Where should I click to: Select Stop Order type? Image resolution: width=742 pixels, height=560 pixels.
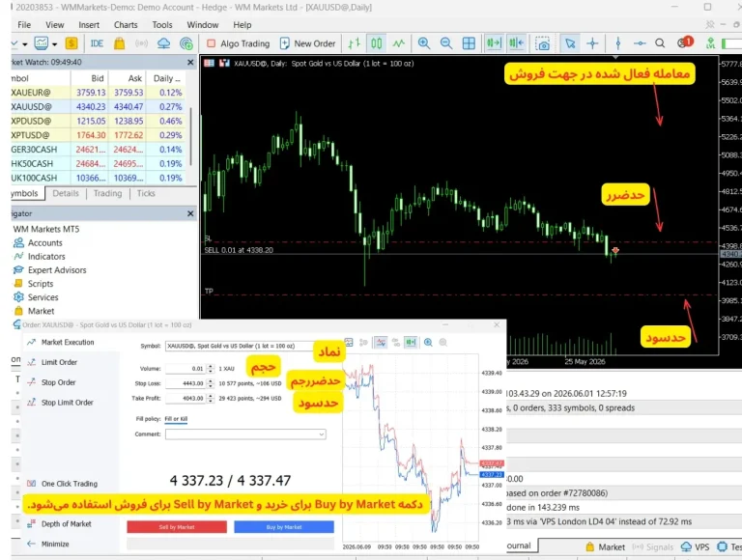point(58,382)
